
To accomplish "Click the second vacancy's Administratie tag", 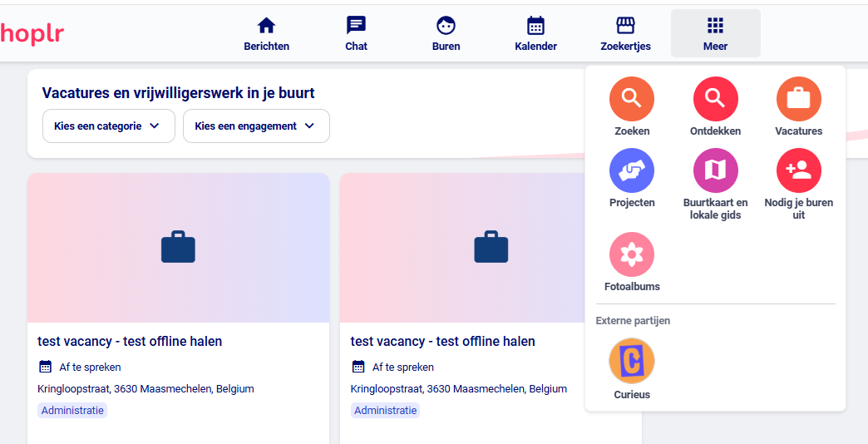I will 385,410.
